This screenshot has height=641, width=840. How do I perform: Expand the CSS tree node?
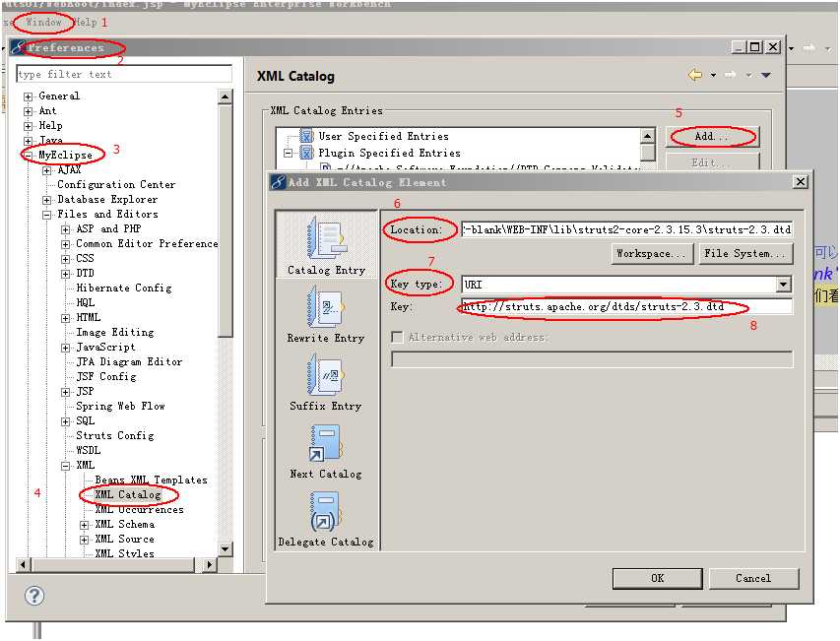[65, 260]
